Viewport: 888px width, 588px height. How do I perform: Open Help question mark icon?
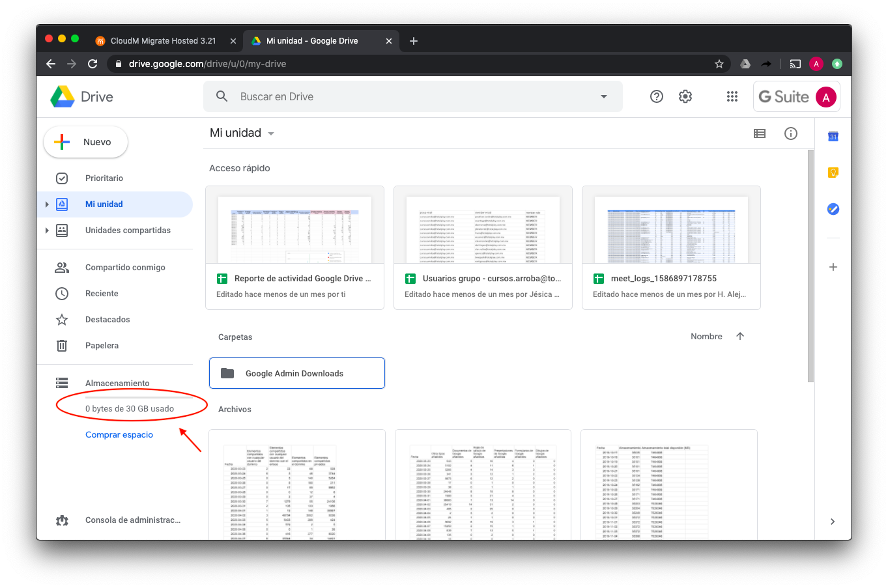tap(657, 96)
